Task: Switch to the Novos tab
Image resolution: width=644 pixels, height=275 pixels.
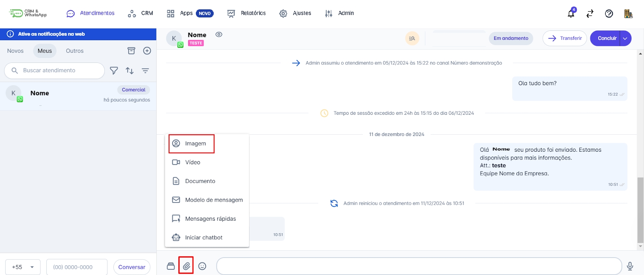Action: (15, 51)
